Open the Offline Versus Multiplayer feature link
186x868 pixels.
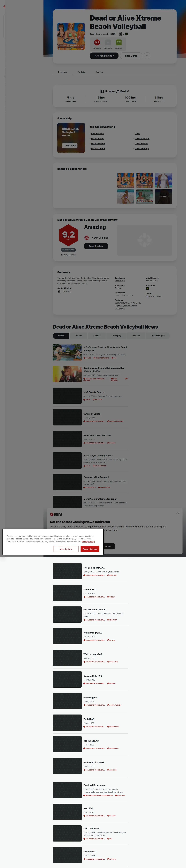[x=126, y=307]
